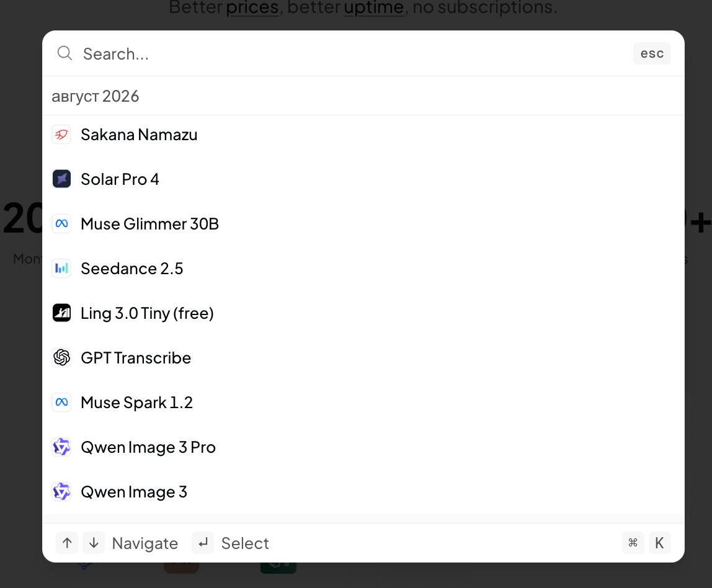Screen dimensions: 712x588
Task: Open the GPT Transcribe result
Action: (x=363, y=358)
